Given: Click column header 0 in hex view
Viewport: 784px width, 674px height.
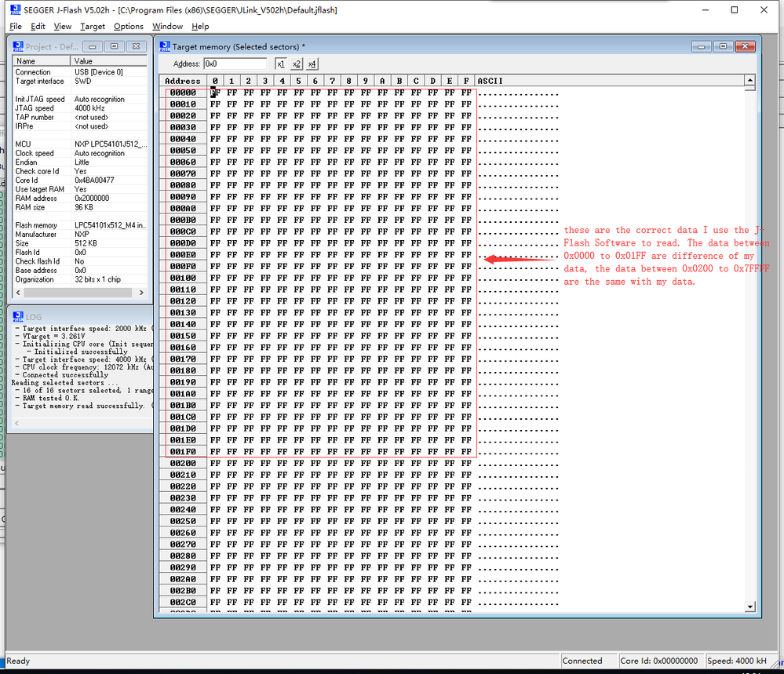Looking at the screenshot, I should click(x=215, y=81).
